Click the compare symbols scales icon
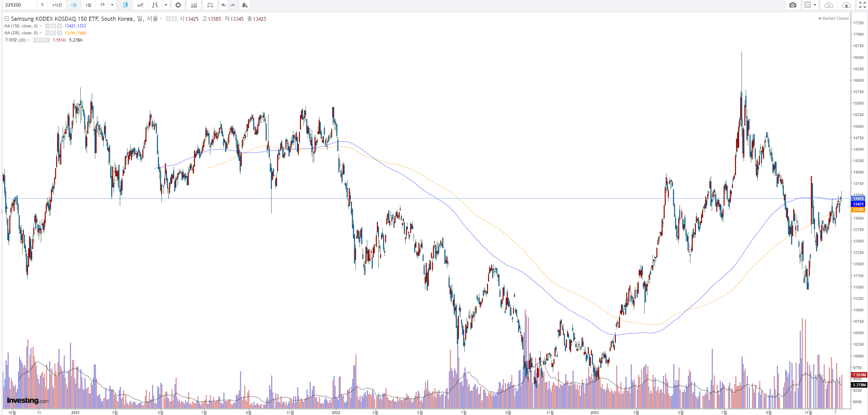Screen dimensions: 868x415 click(x=210, y=5)
